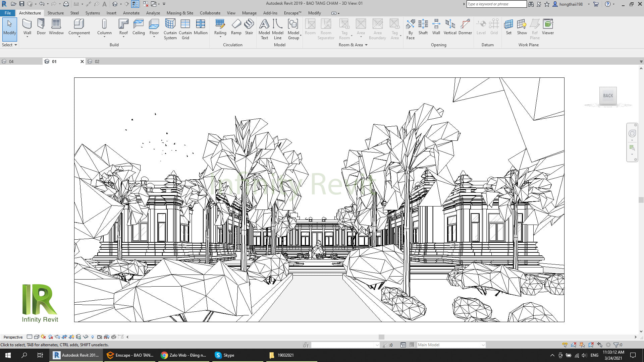The image size is (644, 362).
Task: Click the File button
Action: click(x=8, y=13)
